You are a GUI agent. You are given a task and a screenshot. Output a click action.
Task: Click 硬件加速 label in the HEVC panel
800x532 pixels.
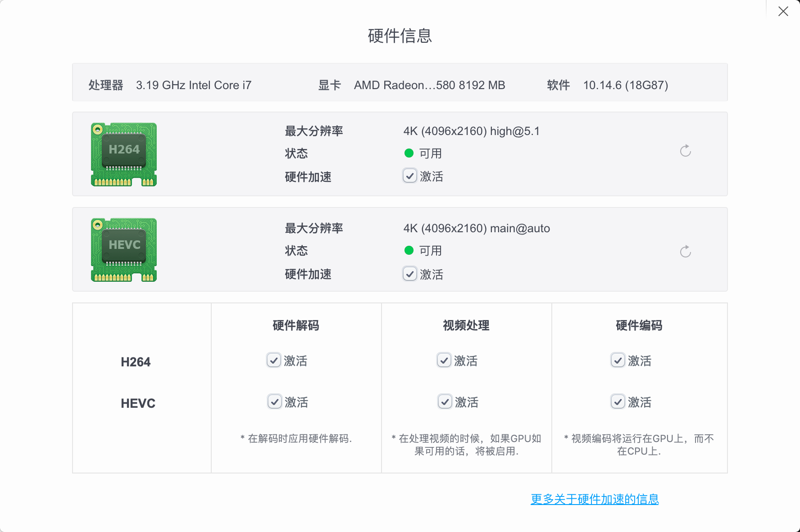(x=308, y=274)
